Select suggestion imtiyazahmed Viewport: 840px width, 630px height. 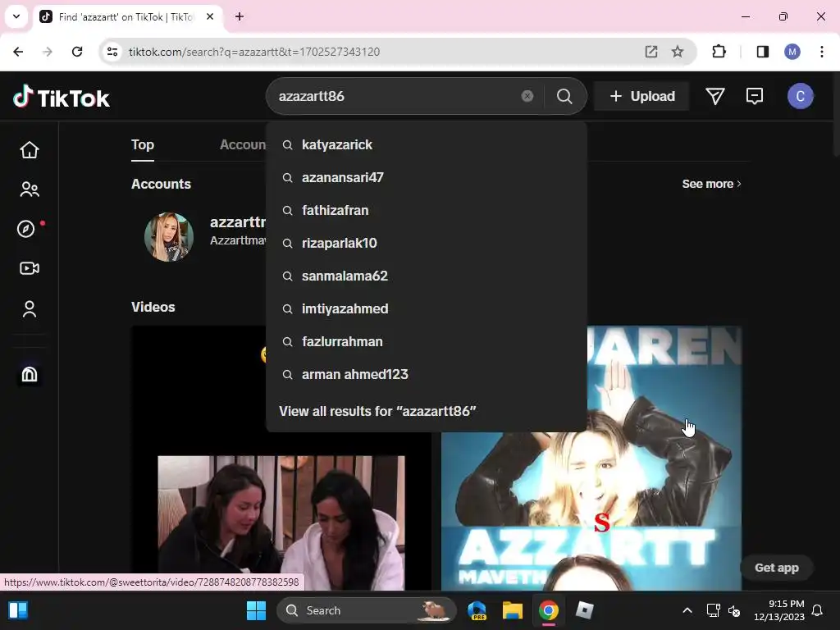pyautogui.click(x=426, y=308)
